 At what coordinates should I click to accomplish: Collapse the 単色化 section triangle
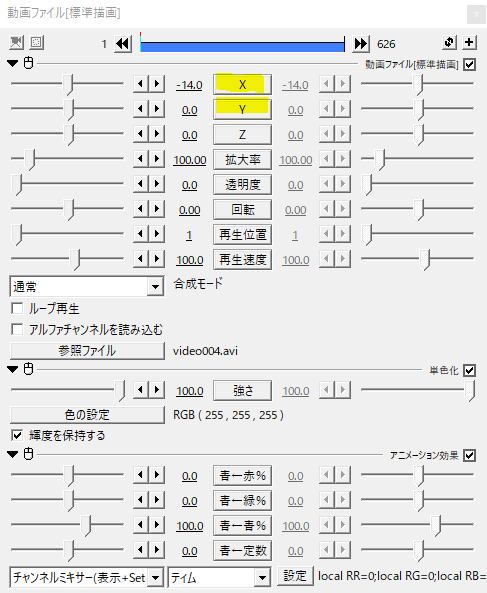tap(12, 369)
